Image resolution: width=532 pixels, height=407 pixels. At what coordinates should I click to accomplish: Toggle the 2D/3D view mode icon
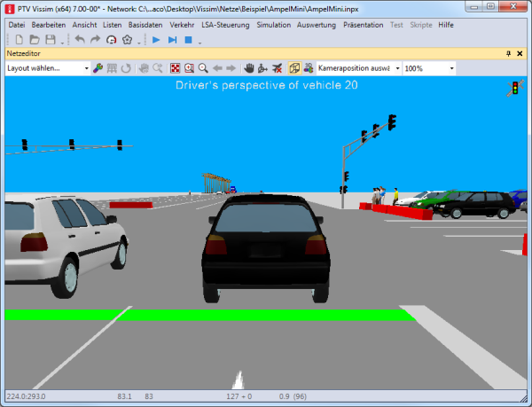click(x=294, y=68)
